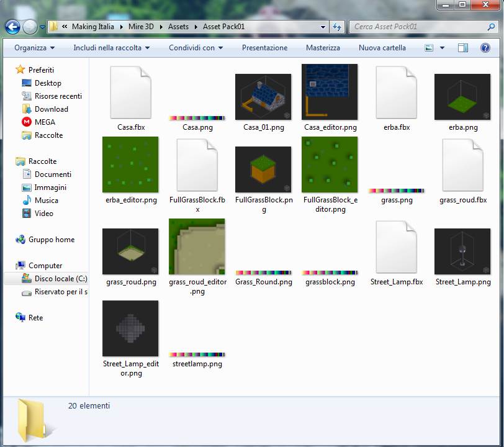The height and width of the screenshot is (447, 504).
Task: Open recent pages dropdown next to Forward
Action: pyautogui.click(x=42, y=27)
